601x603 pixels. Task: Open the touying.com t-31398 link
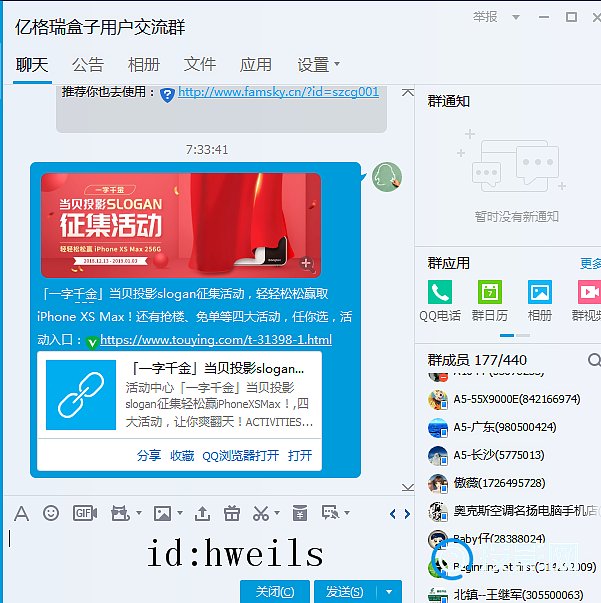point(216,340)
